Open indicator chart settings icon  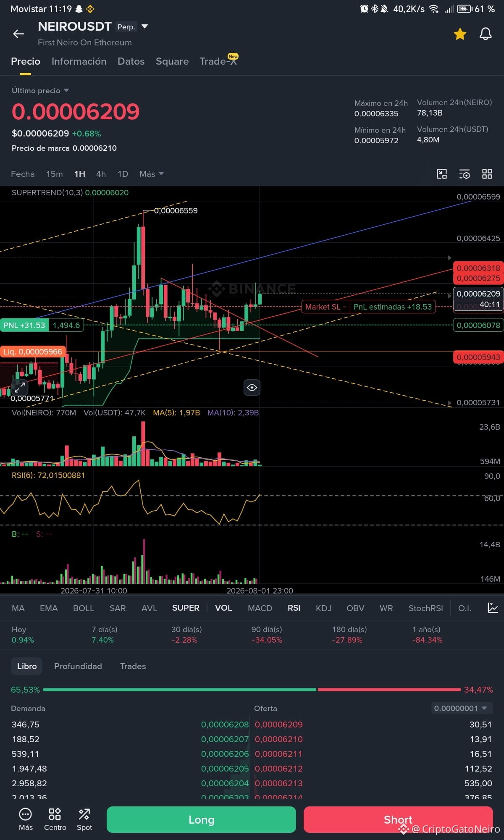[493, 608]
